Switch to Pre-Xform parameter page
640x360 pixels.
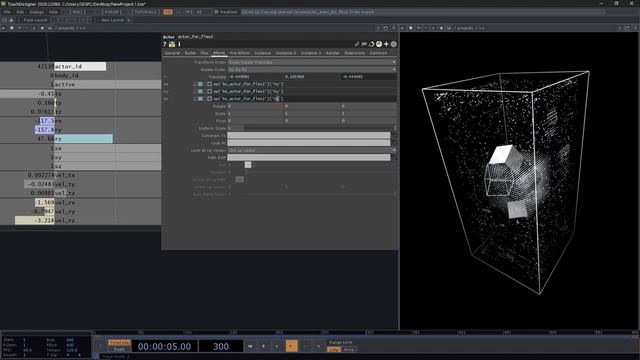[240, 53]
